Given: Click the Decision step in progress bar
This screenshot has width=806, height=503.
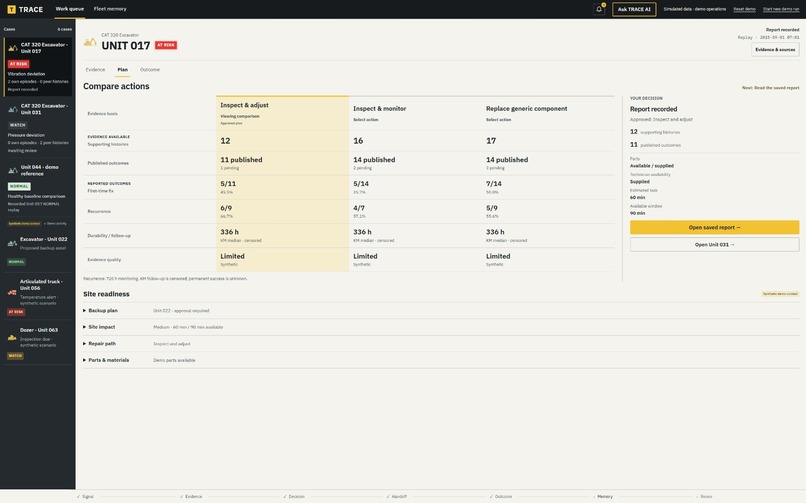Looking at the screenshot, I should coord(294,496).
